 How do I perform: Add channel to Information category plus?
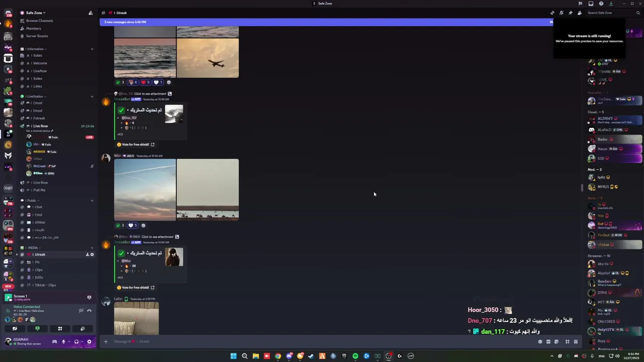click(x=92, y=49)
